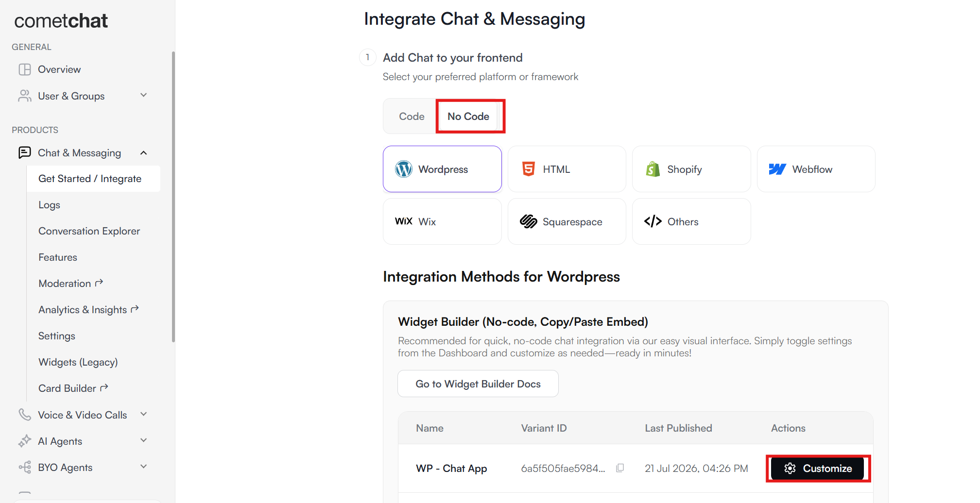This screenshot has height=503, width=980.
Task: Expand the AI Agents chevron
Action: [x=143, y=440]
